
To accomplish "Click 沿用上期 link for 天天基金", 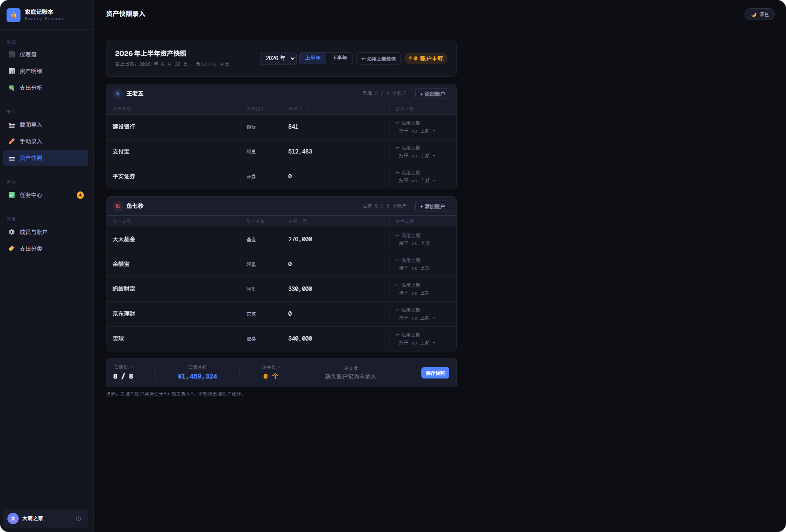I will click(x=408, y=236).
